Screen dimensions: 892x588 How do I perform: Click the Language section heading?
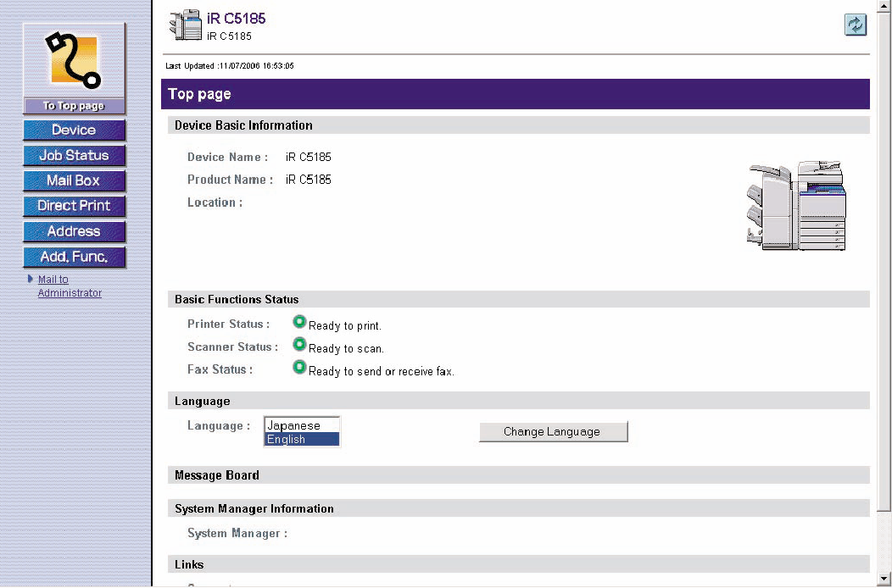tap(202, 402)
